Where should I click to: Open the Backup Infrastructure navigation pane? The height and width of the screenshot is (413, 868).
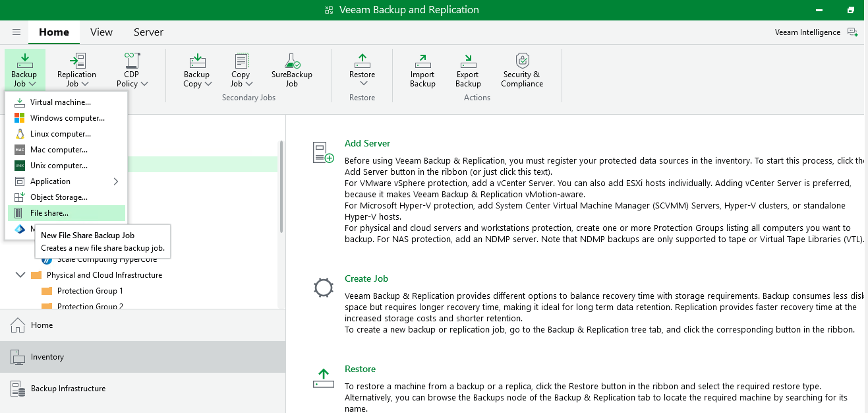pyautogui.click(x=142, y=389)
